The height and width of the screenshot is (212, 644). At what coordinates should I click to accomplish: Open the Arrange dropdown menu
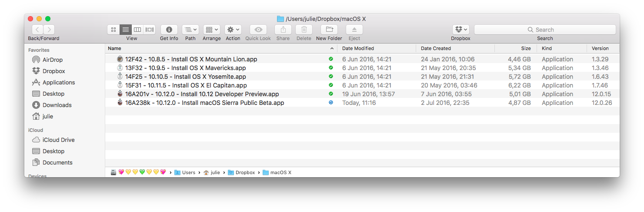[x=212, y=30]
